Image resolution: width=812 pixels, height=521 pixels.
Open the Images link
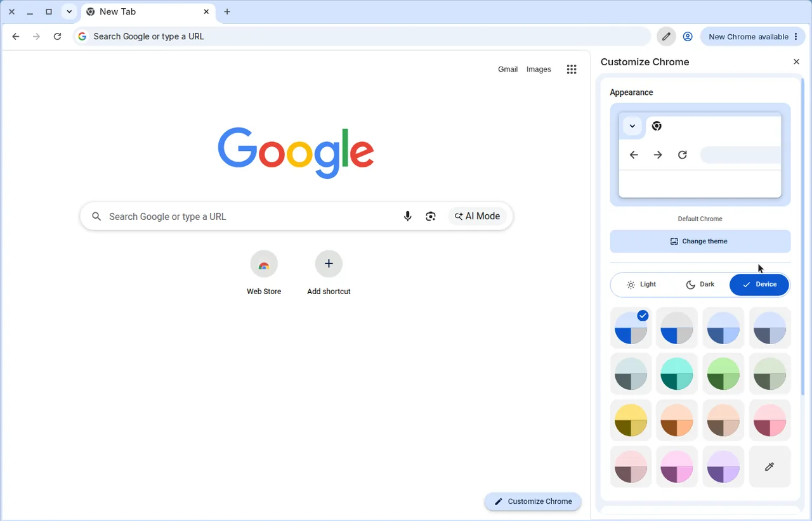(539, 70)
